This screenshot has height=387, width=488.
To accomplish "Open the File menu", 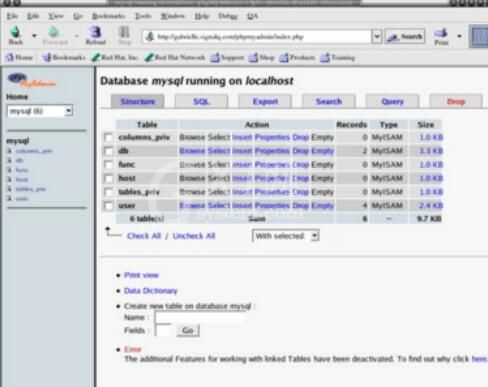I will click(12, 16).
